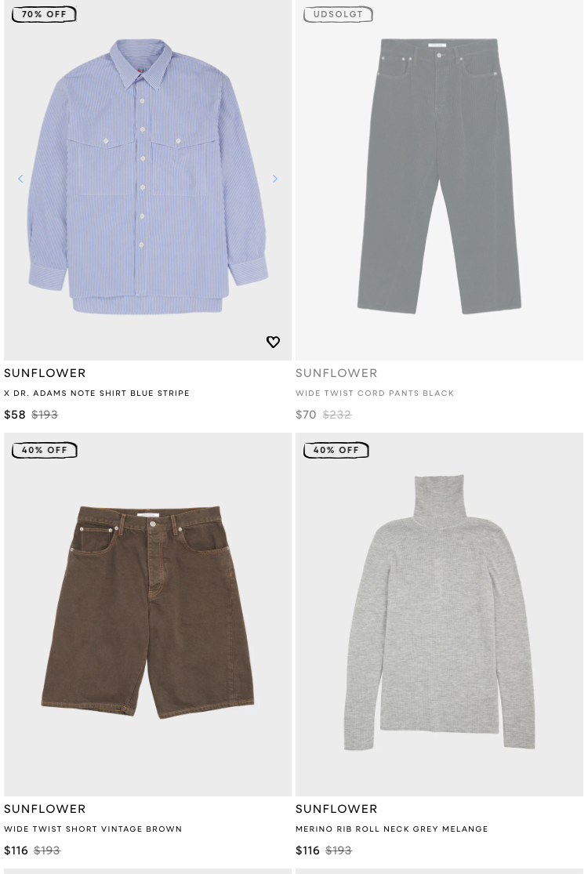Screen dimensions: 588x874
Task: Open Wide Twist Short Vintage Brown link
Action: pyautogui.click(x=93, y=829)
